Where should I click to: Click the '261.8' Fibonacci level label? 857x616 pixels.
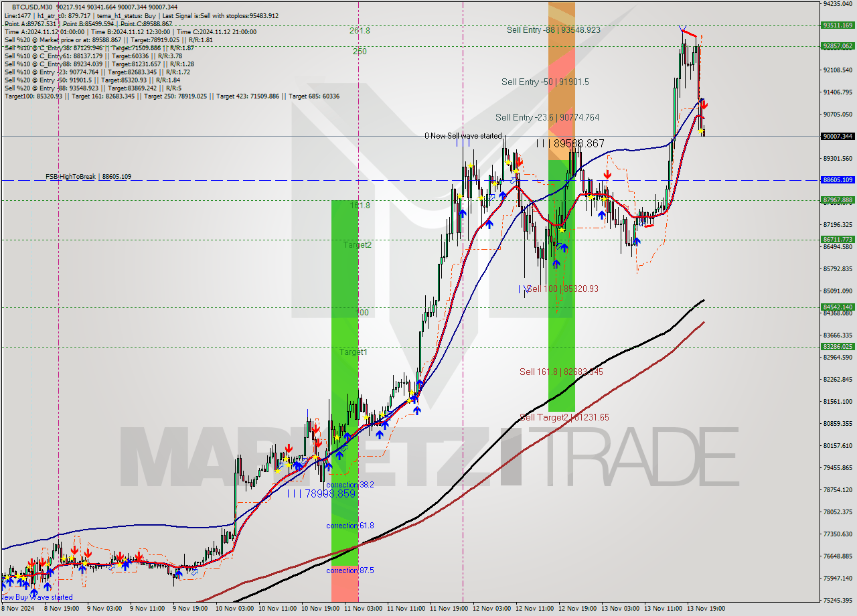pos(360,31)
